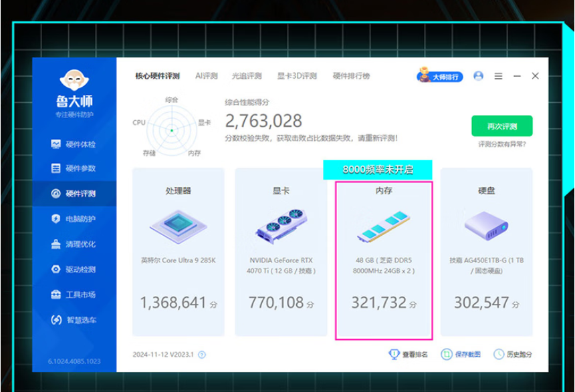Screen dimensions: 575x392
Task: Click the 硬盘 card heading
Action: (x=487, y=190)
